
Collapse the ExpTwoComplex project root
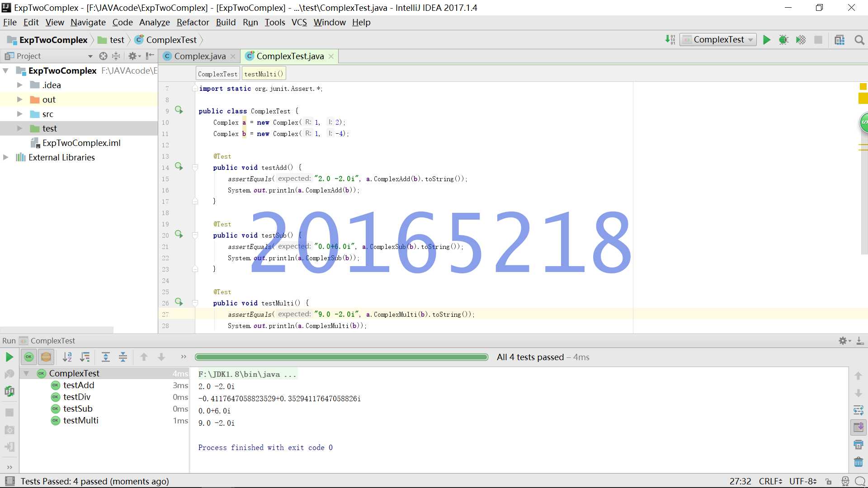tap(6, 70)
